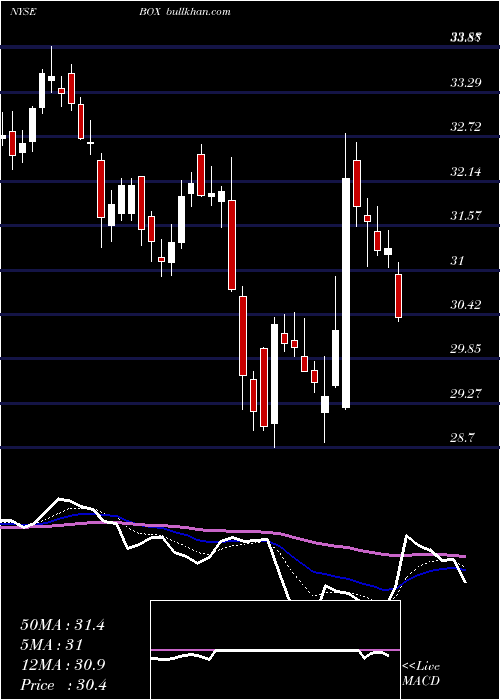The width and height of the screenshot is (500, 700).
Task: Click the Price : 30.4 readout
Action: [62, 684]
